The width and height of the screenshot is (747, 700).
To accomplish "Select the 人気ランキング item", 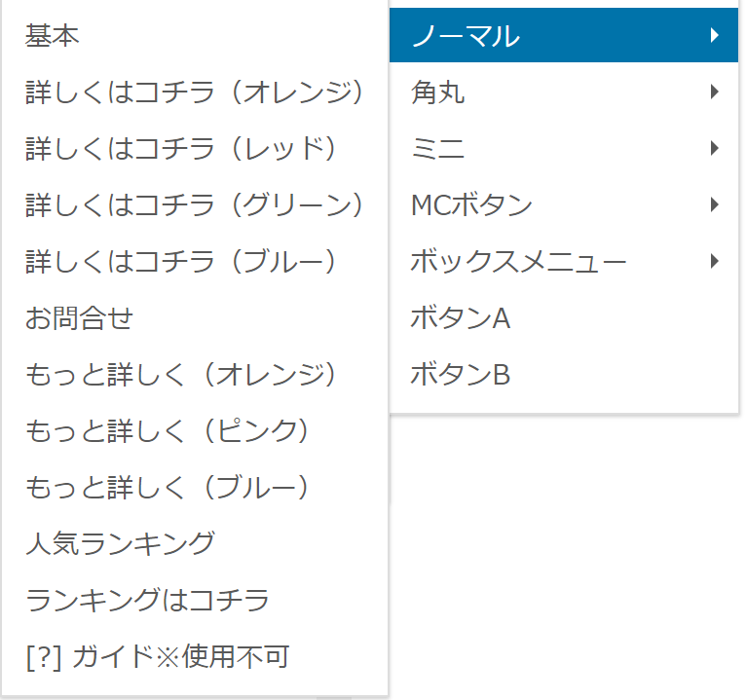I will [x=195, y=543].
